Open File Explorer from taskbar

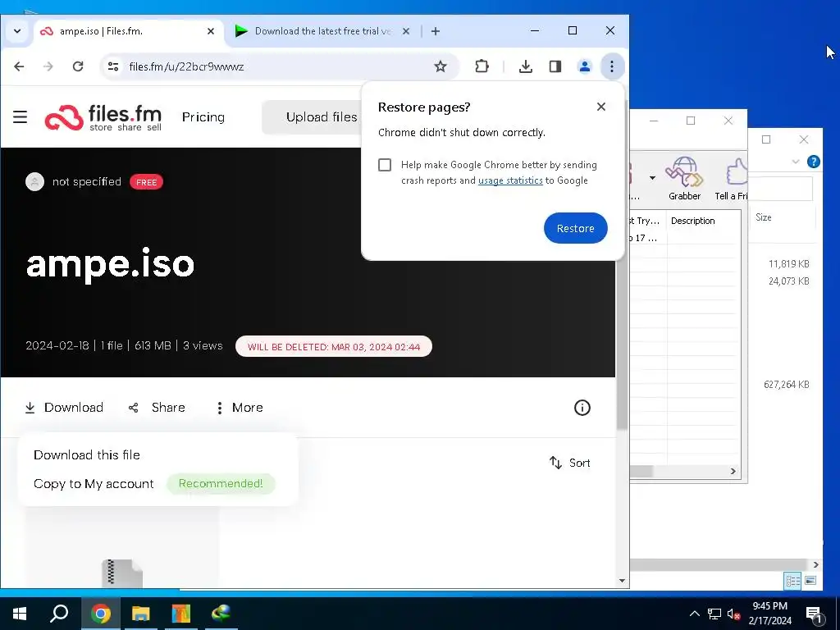point(140,614)
